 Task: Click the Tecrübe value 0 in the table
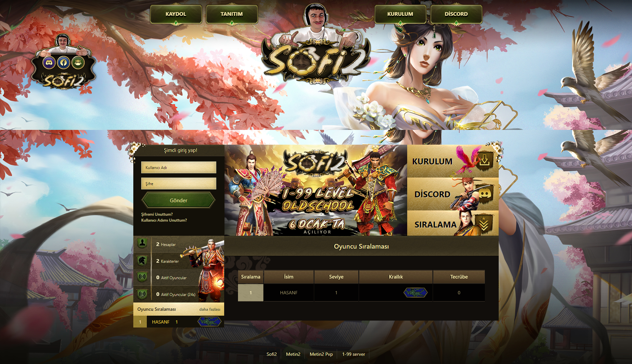click(459, 293)
